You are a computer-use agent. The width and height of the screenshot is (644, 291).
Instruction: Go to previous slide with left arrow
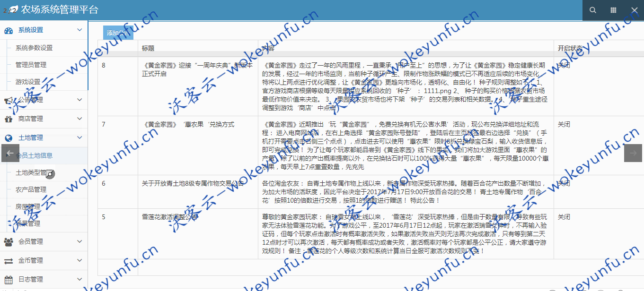10,153
